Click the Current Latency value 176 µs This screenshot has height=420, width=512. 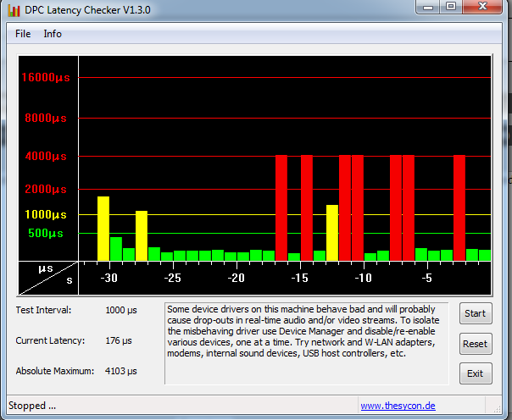pos(119,340)
